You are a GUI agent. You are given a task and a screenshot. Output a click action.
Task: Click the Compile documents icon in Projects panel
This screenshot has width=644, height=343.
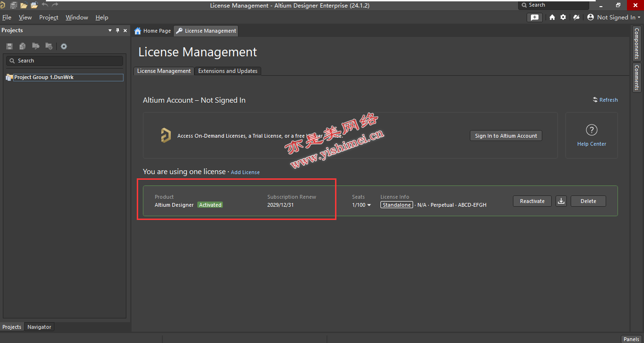click(22, 46)
